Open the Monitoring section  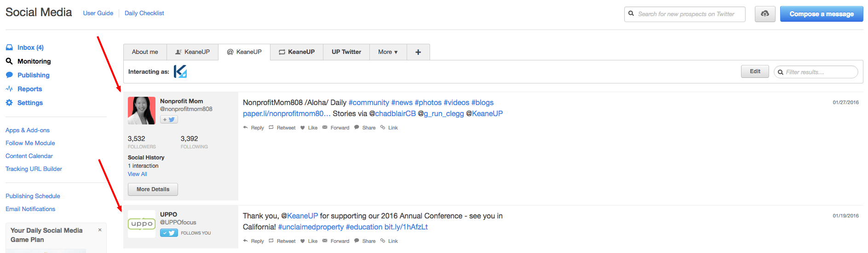34,61
